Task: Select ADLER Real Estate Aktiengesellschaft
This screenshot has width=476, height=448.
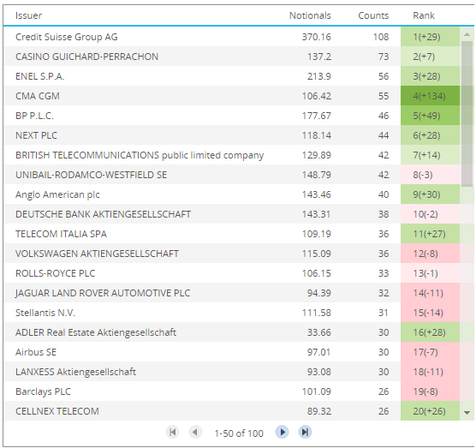Action: (96, 332)
